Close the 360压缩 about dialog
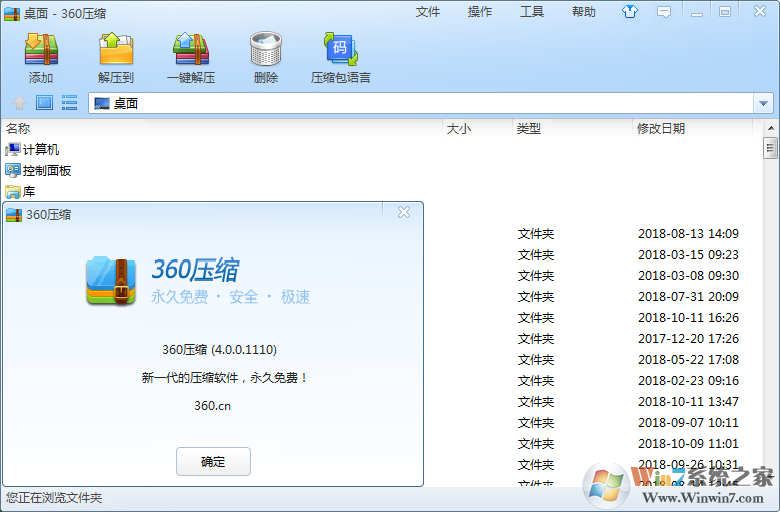This screenshot has width=780, height=512. coord(404,212)
